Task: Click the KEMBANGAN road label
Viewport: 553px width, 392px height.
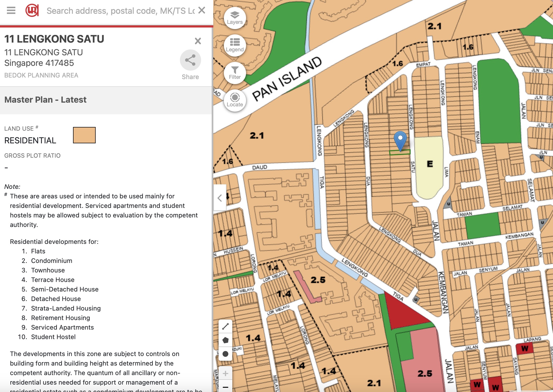Action: [x=443, y=293]
